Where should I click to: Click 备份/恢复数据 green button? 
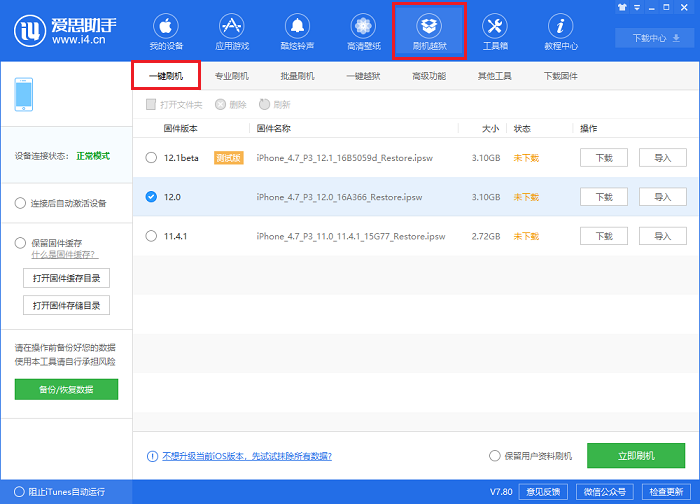67,389
